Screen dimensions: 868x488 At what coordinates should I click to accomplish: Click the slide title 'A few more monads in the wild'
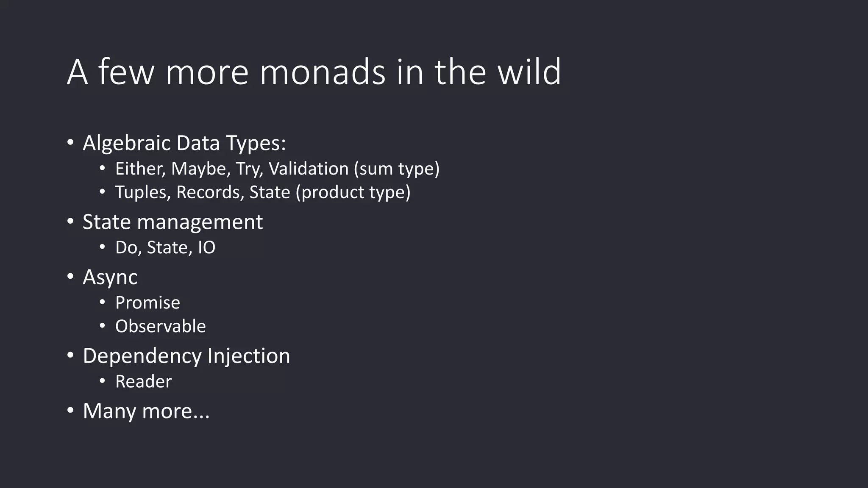314,72
